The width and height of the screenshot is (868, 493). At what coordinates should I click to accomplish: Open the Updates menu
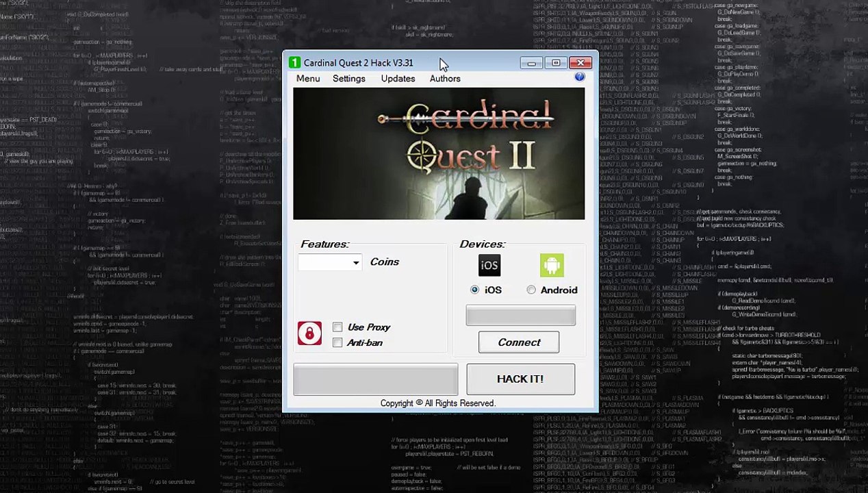(398, 79)
